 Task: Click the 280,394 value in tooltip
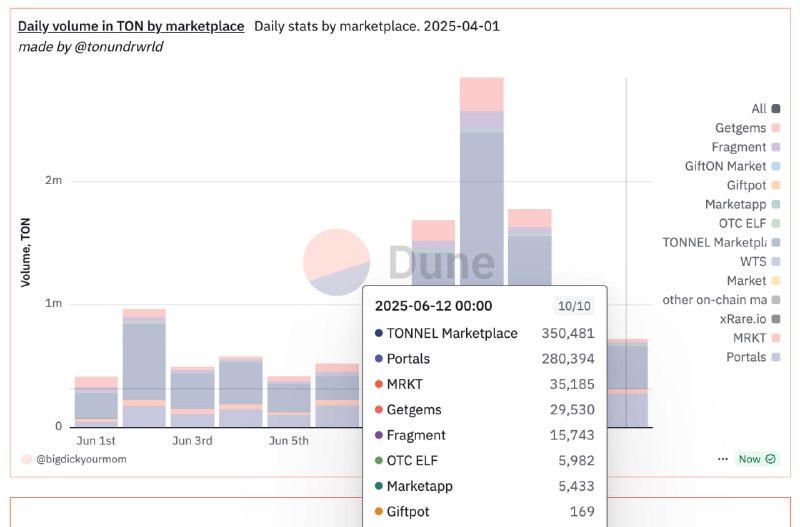[x=568, y=359]
